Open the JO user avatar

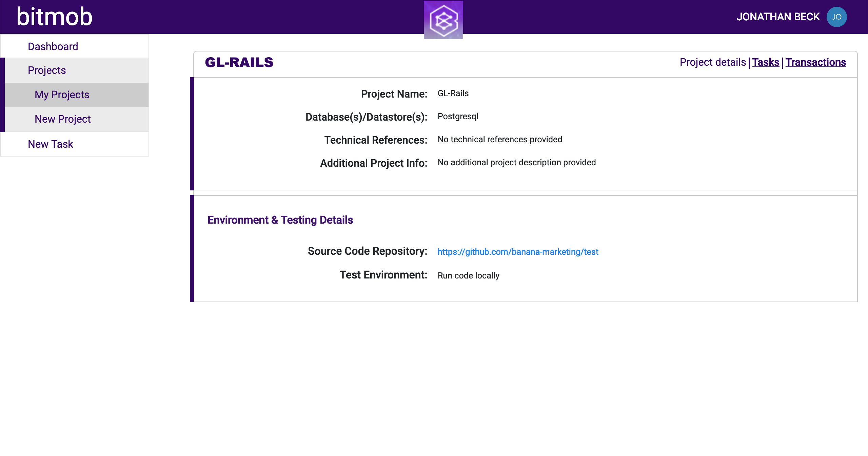coord(836,17)
